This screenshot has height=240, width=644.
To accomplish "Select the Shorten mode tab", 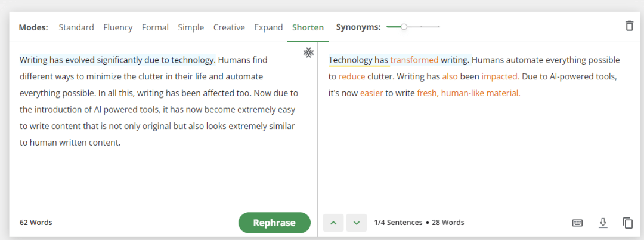I will pos(308,27).
